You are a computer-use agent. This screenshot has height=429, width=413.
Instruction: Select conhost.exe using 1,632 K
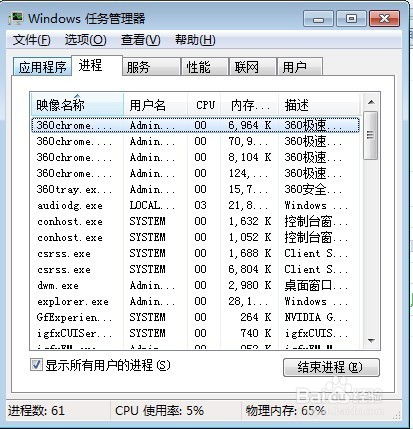click(x=196, y=221)
